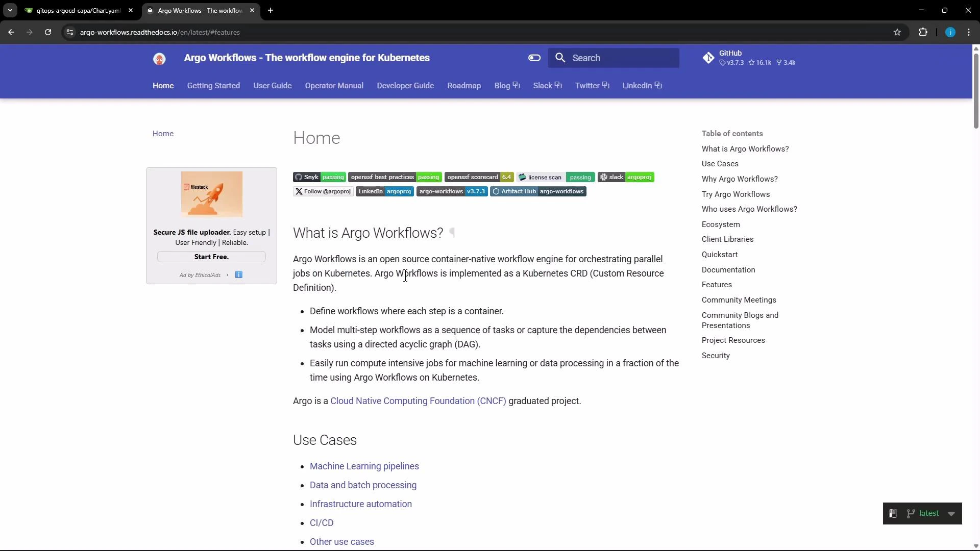Jump to Security section
Image resolution: width=980 pixels, height=551 pixels.
click(x=716, y=356)
